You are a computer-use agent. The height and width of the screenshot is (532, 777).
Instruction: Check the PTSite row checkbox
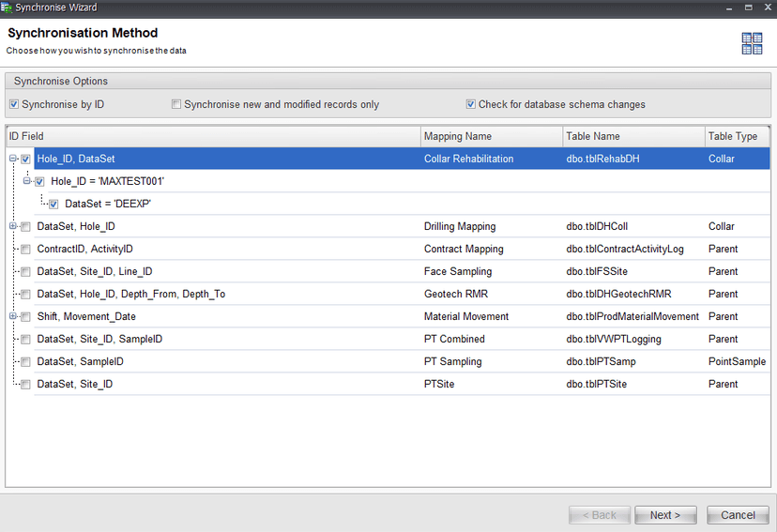pos(25,385)
